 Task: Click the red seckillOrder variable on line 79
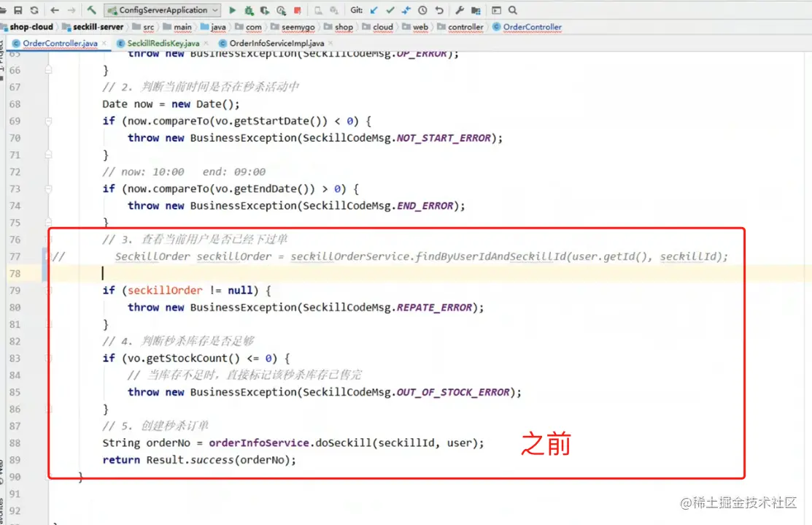click(x=165, y=291)
